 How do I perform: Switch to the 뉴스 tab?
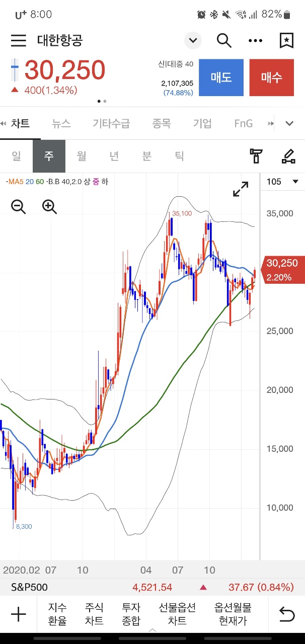pos(61,123)
